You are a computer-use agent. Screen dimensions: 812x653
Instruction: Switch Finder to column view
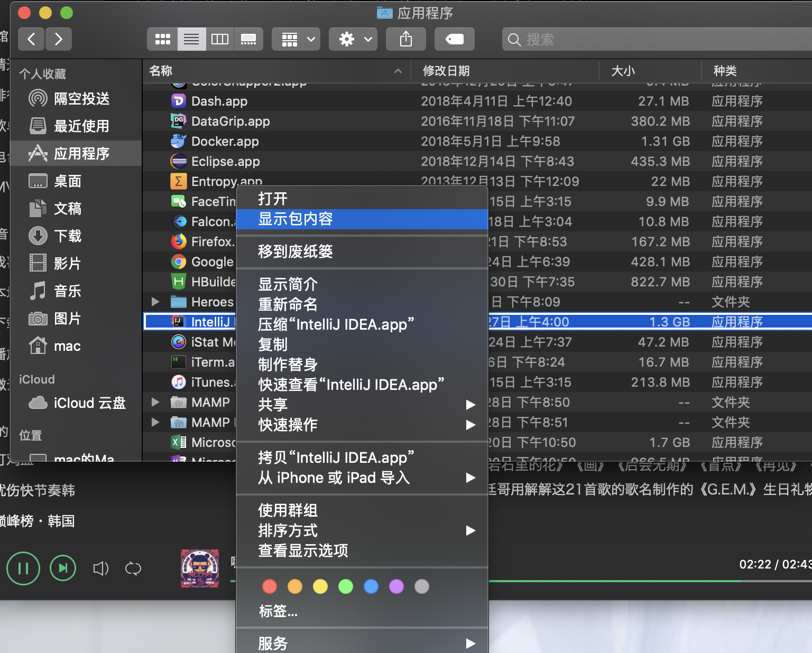click(220, 39)
